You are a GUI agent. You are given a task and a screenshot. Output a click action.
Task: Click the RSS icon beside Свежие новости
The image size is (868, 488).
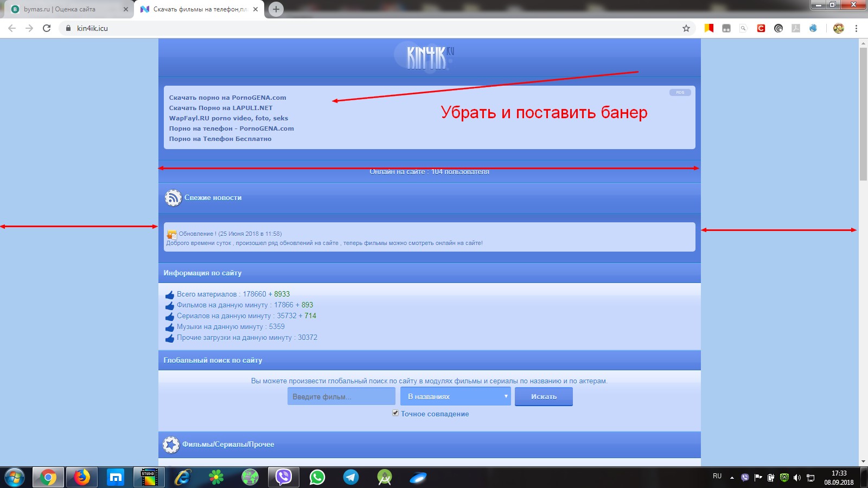(x=173, y=198)
